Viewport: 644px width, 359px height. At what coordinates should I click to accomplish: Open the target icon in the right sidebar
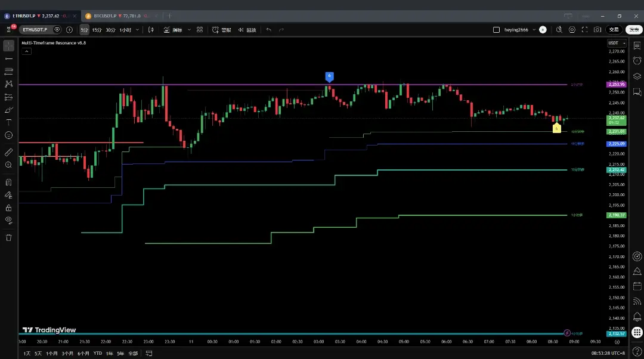[637, 256]
